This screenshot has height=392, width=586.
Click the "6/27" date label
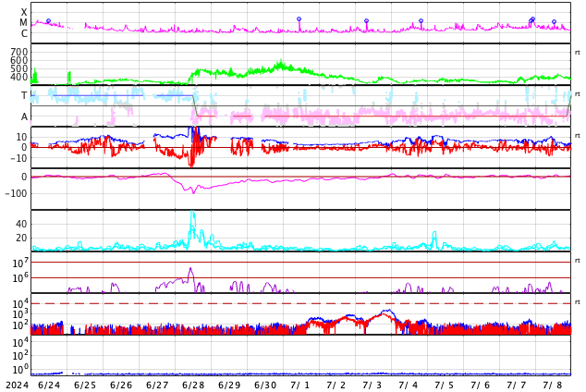[157, 385]
